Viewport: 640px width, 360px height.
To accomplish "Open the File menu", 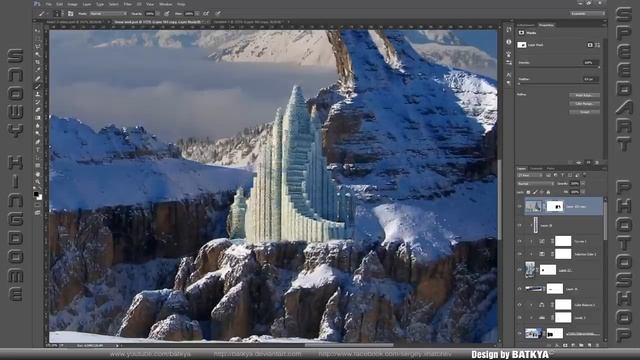I will pos(49,4).
